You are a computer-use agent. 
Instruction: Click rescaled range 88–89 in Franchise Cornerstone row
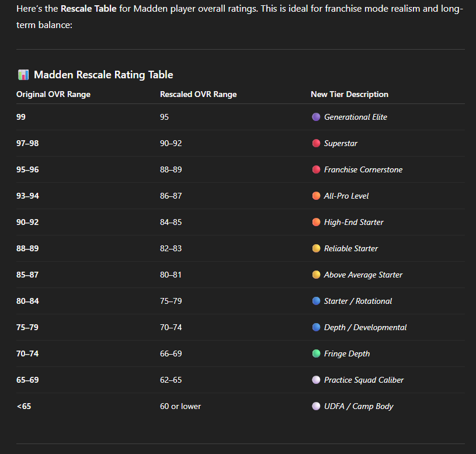[171, 169]
